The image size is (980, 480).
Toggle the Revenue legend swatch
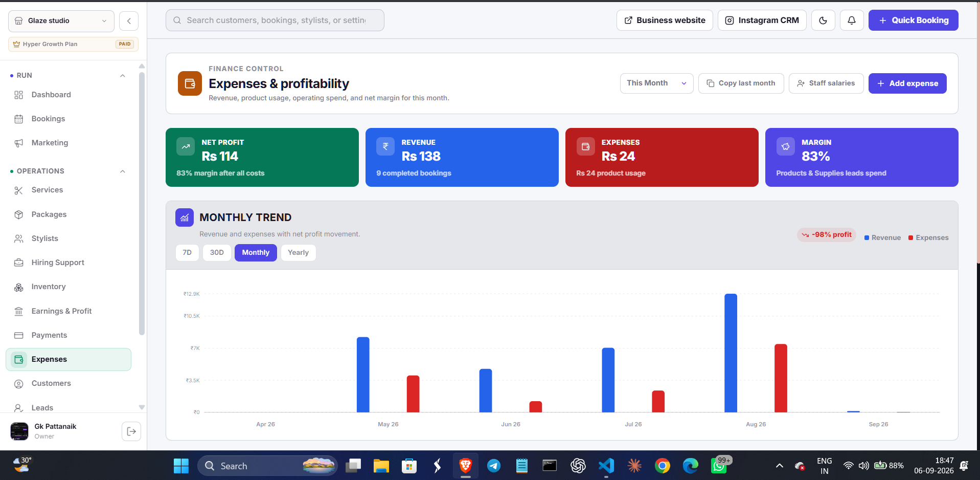pos(867,238)
